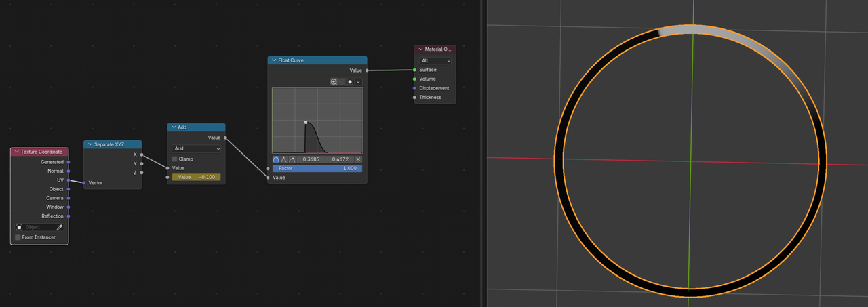Click the Generated output socket
The image size is (868, 307).
pos(68,162)
